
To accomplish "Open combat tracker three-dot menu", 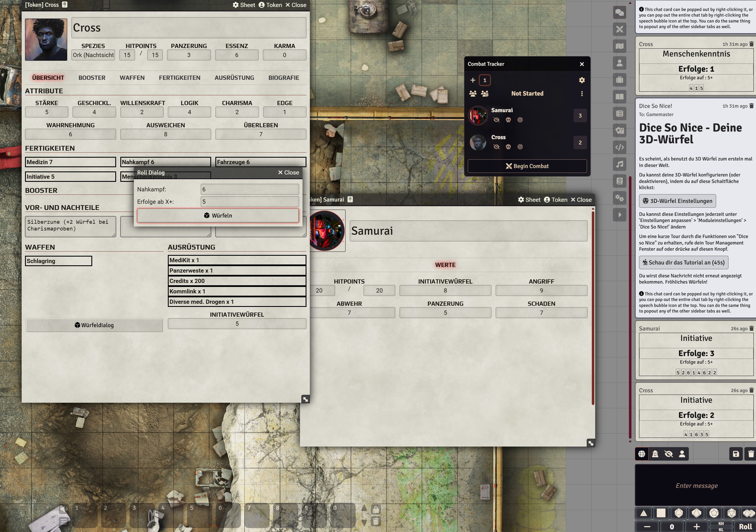I will [581, 94].
